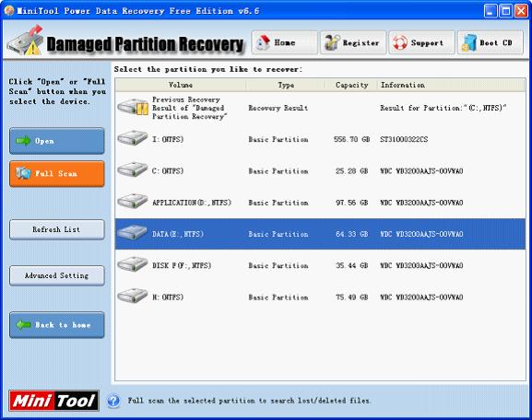Click the MiniTool logo
Viewport: 532px width, 420px height.
(54, 401)
